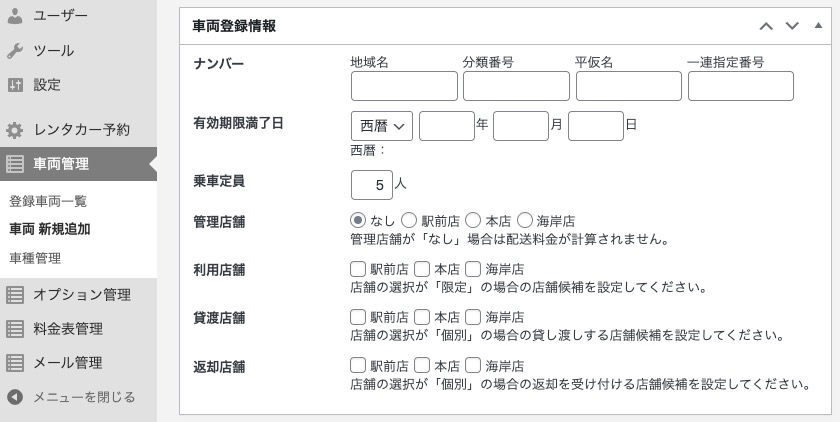Click メニューを閉じる to collapse sidebar
The width and height of the screenshot is (840, 422).
(x=84, y=397)
